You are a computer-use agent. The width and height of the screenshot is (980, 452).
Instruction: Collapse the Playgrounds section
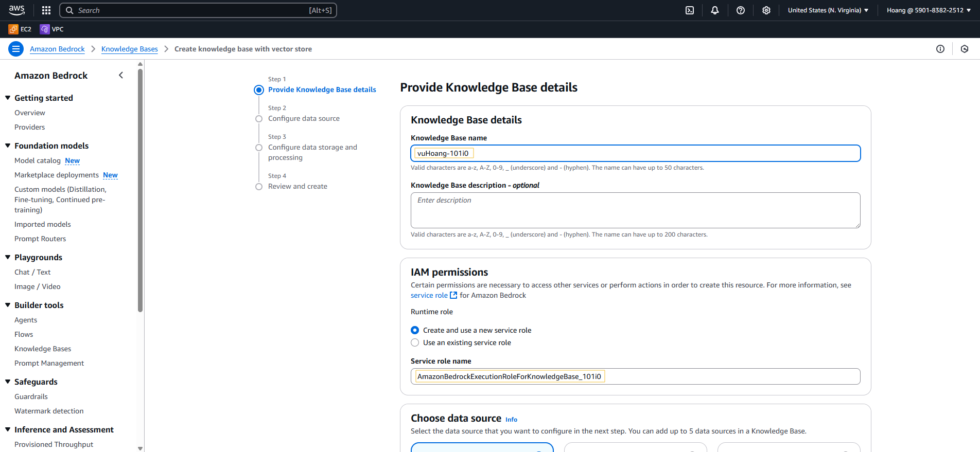pyautogui.click(x=8, y=257)
